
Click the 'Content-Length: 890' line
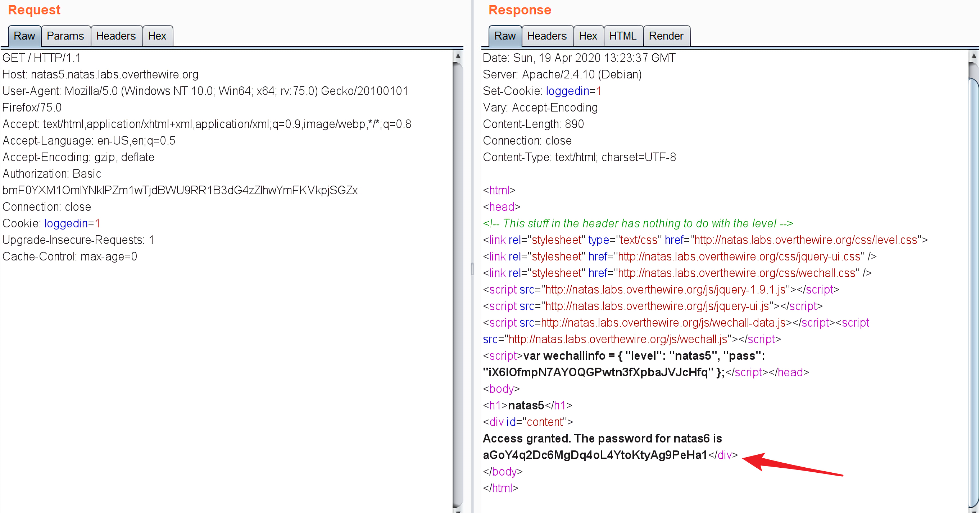[534, 124]
